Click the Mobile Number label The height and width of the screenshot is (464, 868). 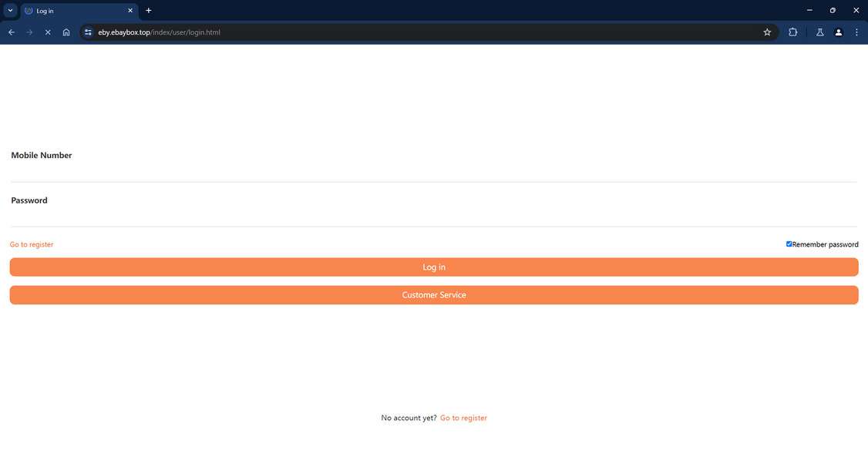point(42,156)
